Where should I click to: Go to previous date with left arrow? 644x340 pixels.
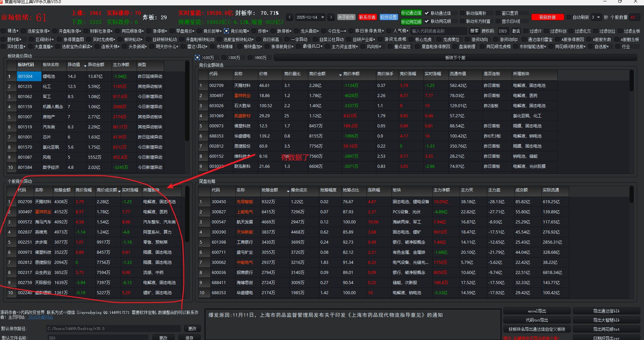tap(290, 17)
